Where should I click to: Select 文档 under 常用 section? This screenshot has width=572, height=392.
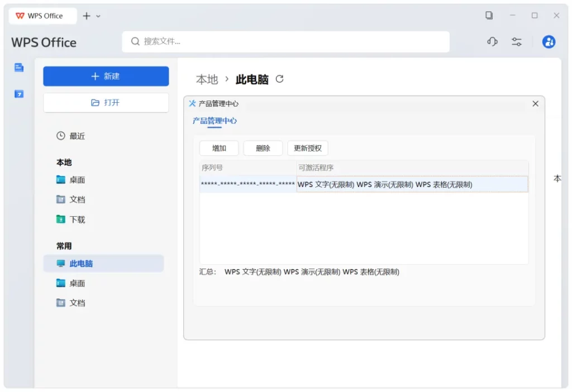click(77, 303)
